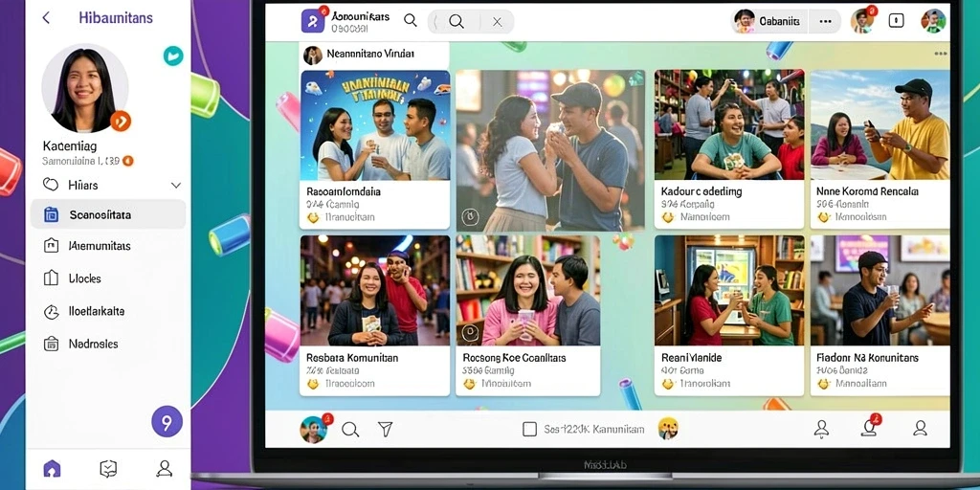Image resolution: width=980 pixels, height=490 pixels.
Task: Click emoji icon on Rocsong Koe Coanliars card
Action: pyautogui.click(x=469, y=384)
